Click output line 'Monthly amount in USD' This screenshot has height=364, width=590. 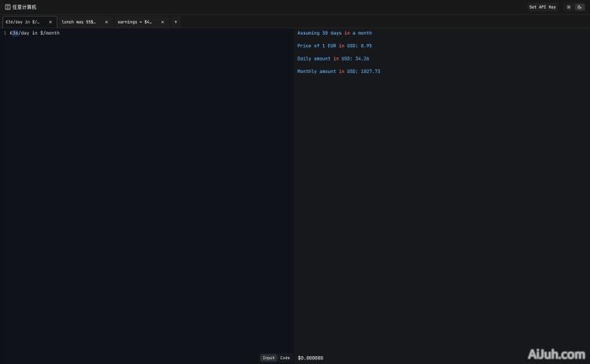338,72
